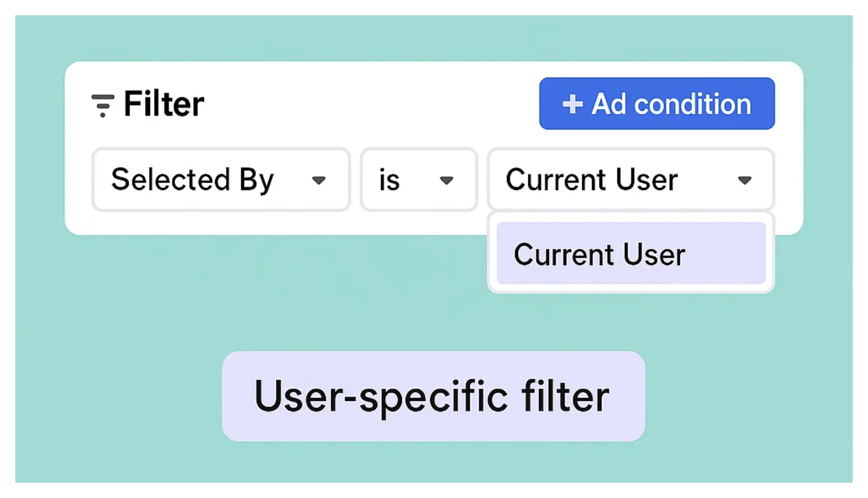868x498 pixels.
Task: Click the Filter heading text
Action: (164, 104)
